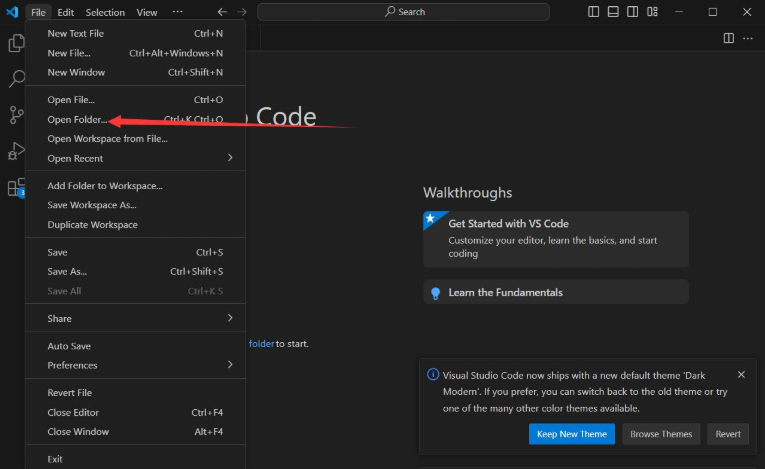Image resolution: width=765 pixels, height=469 pixels.
Task: Open the Source Control view
Action: (x=16, y=115)
